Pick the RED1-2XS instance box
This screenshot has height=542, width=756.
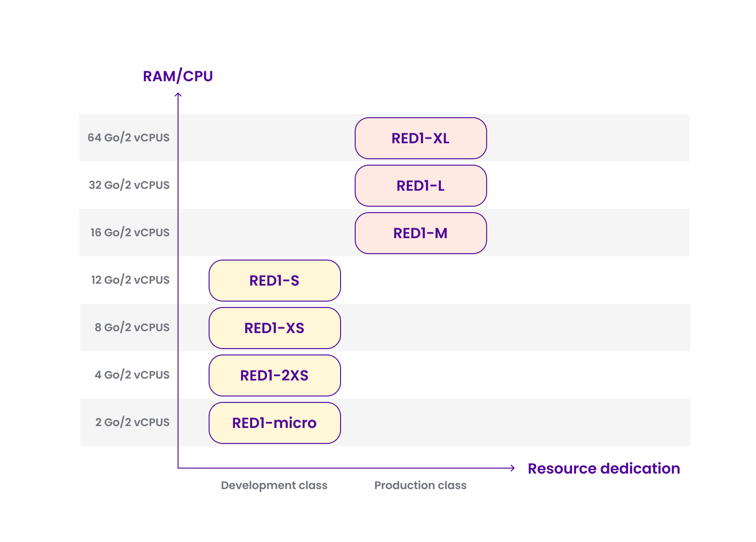point(274,375)
